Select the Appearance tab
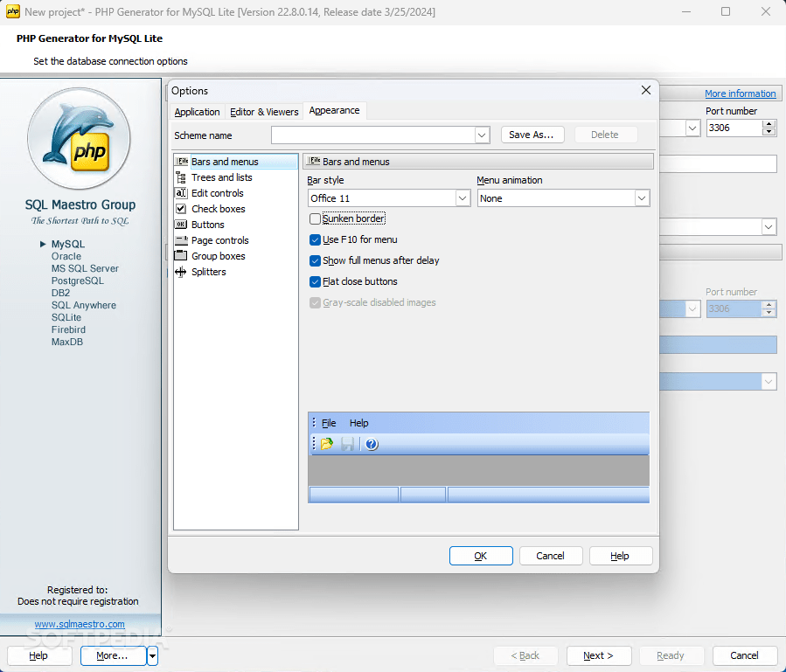The image size is (786, 672). 334,110
